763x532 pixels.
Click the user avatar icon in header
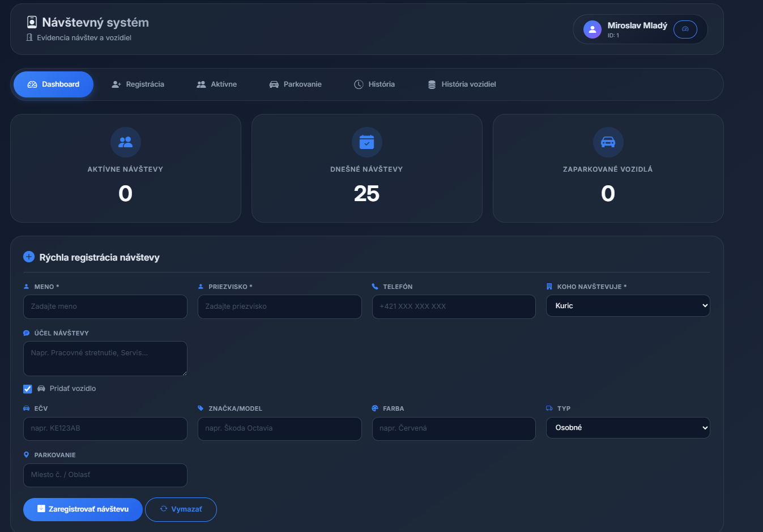coord(592,29)
